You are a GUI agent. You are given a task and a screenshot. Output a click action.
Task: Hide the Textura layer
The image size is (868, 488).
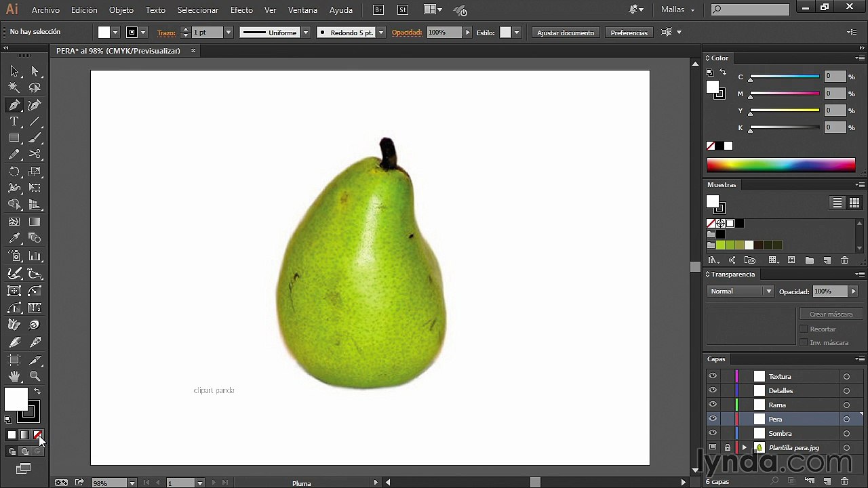pos(712,376)
